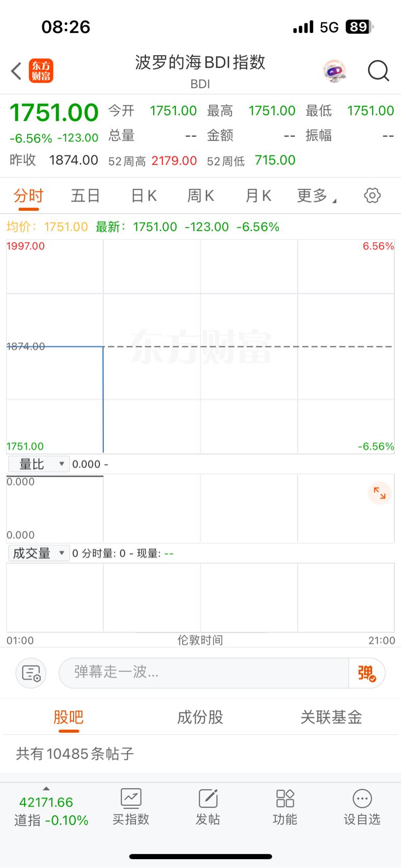The height and width of the screenshot is (868, 401).
Task: Open chart settings gear icon
Action: [x=372, y=196]
